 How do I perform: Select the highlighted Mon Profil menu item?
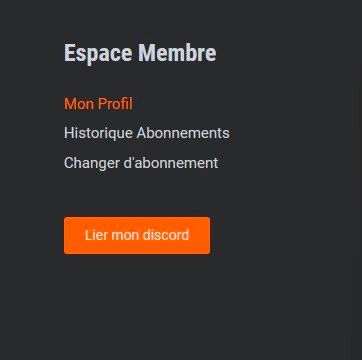(x=98, y=104)
